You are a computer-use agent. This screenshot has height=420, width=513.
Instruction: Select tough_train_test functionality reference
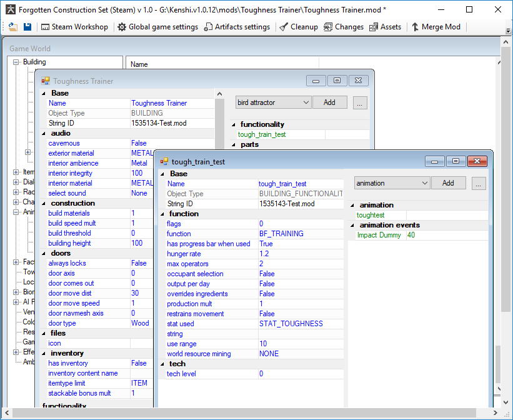(262, 134)
